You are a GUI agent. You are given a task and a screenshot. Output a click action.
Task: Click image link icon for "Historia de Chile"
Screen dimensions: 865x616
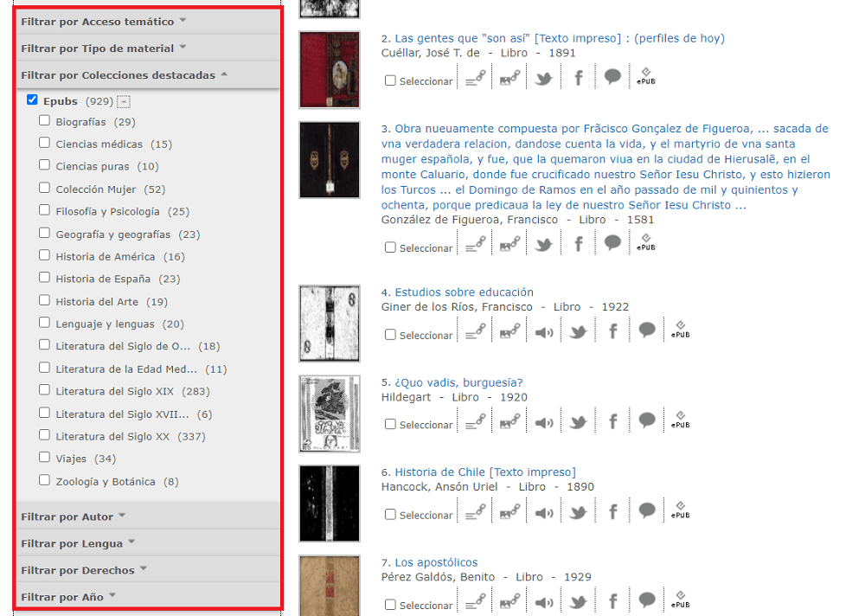[x=509, y=511]
